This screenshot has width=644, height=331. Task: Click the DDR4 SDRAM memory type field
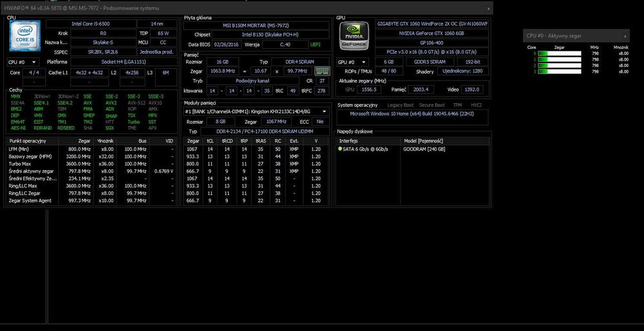point(301,62)
